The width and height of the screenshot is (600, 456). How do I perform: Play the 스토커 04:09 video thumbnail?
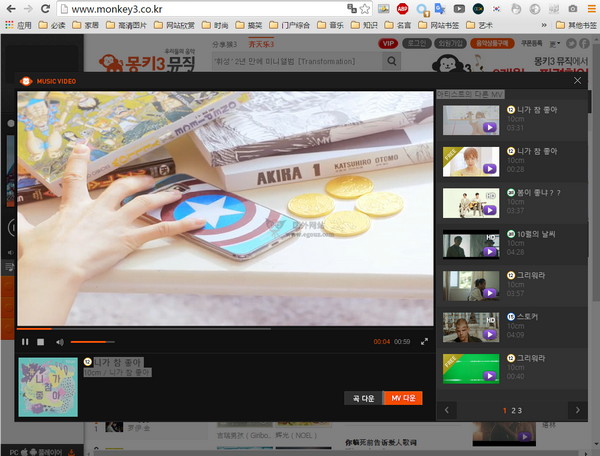coord(471,327)
